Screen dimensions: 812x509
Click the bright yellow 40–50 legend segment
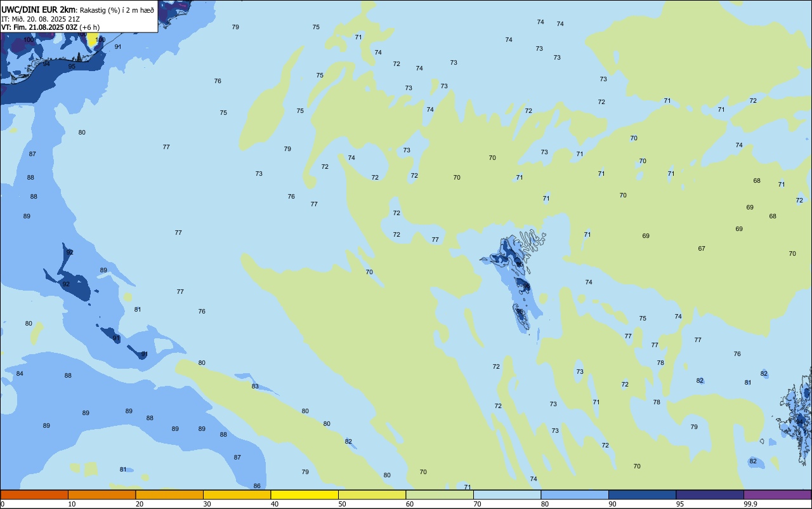[x=304, y=494]
